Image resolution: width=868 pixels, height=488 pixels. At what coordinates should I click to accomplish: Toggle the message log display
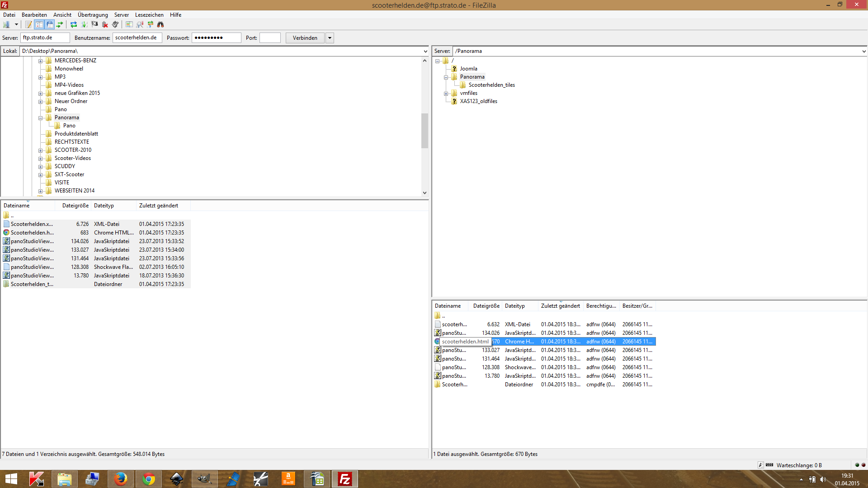(28, 24)
